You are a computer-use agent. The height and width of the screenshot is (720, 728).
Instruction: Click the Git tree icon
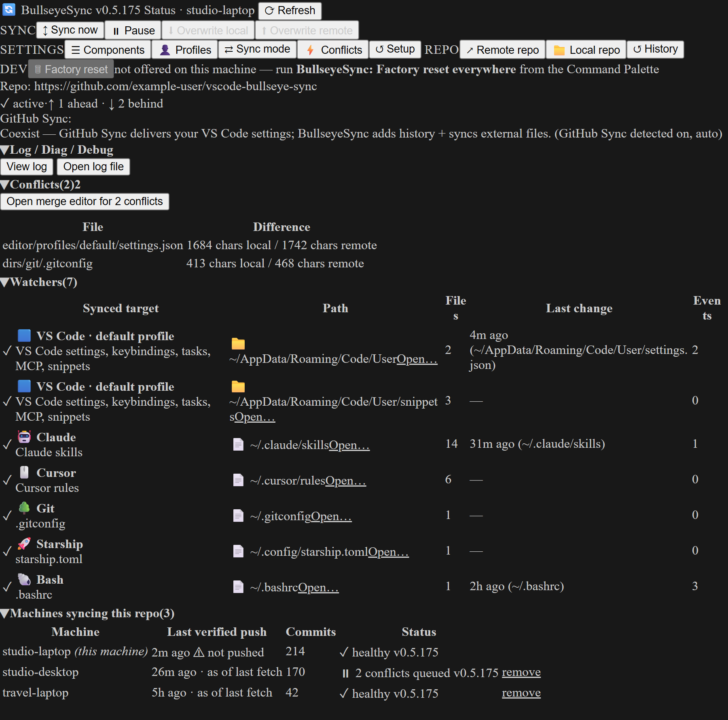click(x=24, y=508)
